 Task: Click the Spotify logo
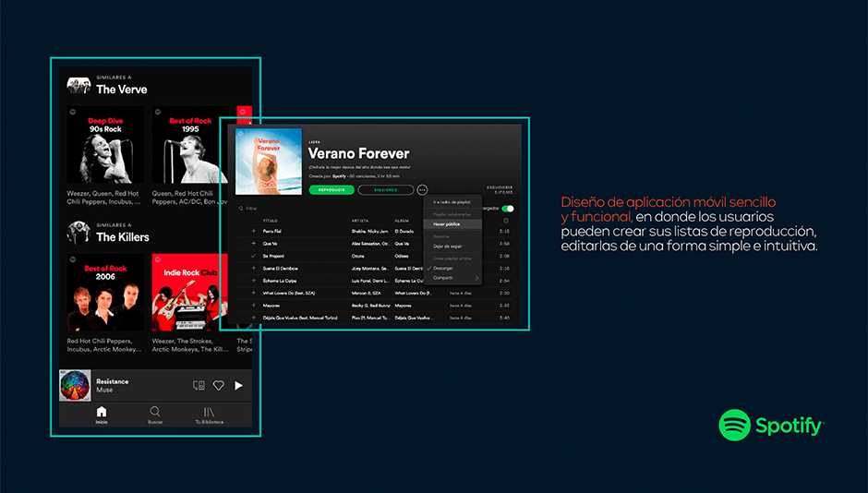click(771, 425)
